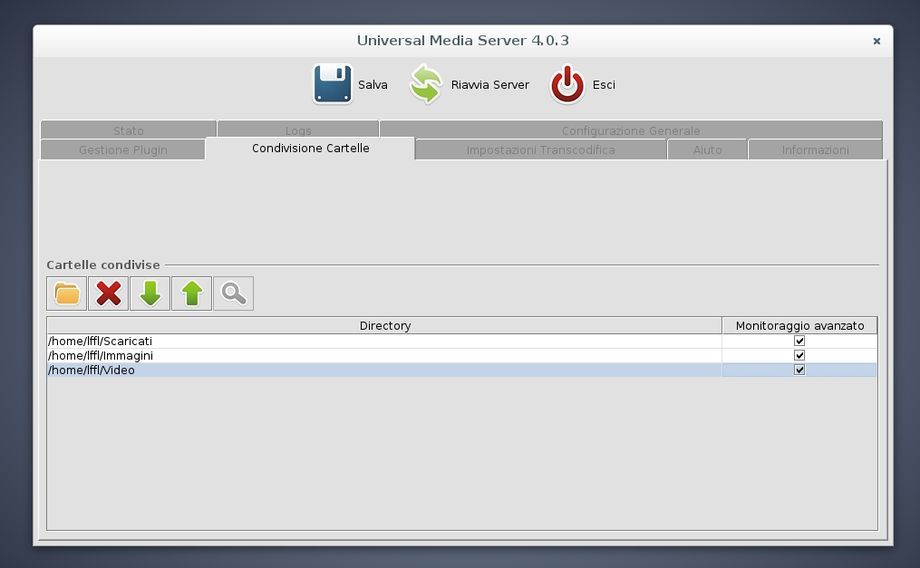
Task: Open Impostazioni Transcodifica tab
Action: 540,150
